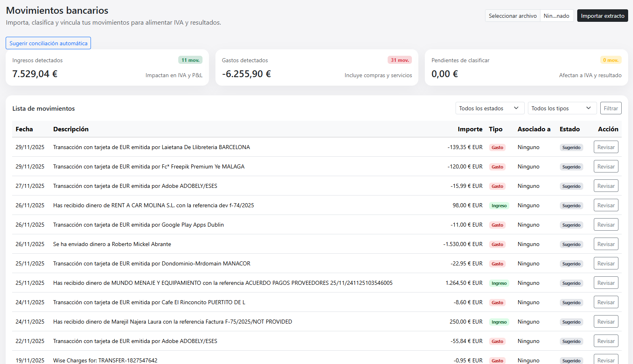Review the Dondominio-Mrdomain transaction
The height and width of the screenshot is (364, 633).
click(606, 263)
